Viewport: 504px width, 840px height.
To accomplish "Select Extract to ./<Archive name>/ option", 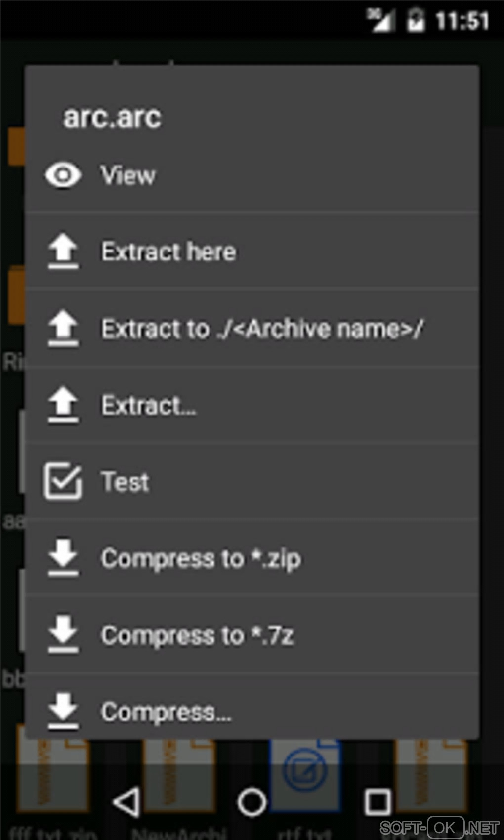I will click(262, 329).
